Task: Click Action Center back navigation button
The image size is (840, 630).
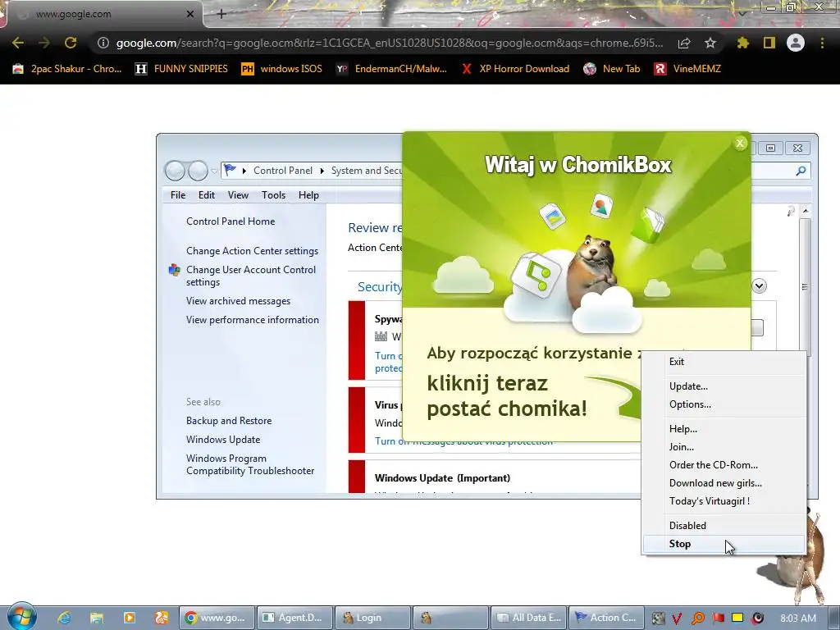Action: [175, 171]
